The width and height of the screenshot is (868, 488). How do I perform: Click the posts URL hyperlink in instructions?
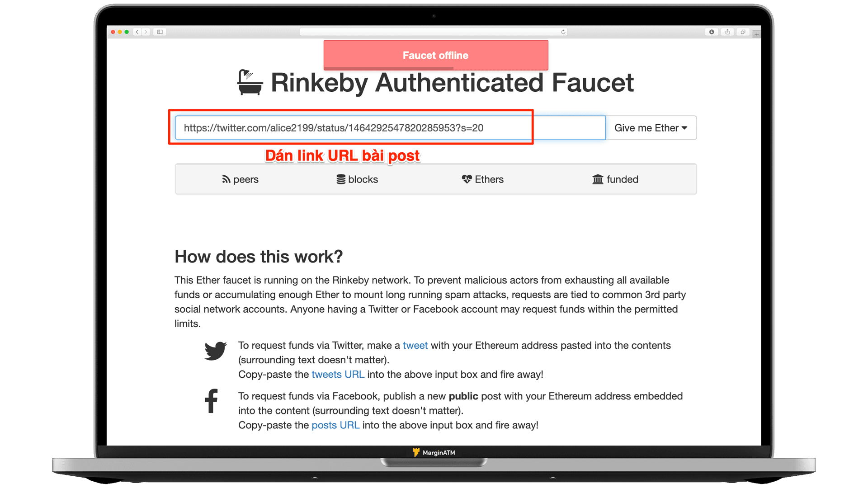(x=335, y=425)
